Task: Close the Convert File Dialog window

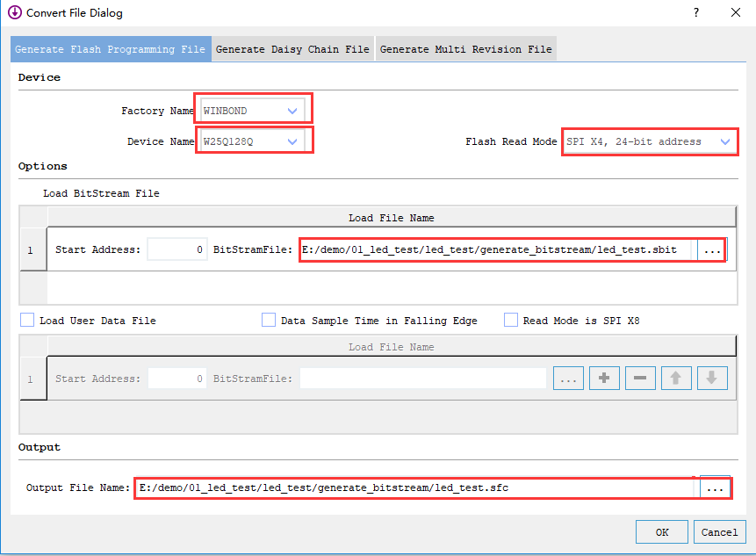Action: [736, 12]
